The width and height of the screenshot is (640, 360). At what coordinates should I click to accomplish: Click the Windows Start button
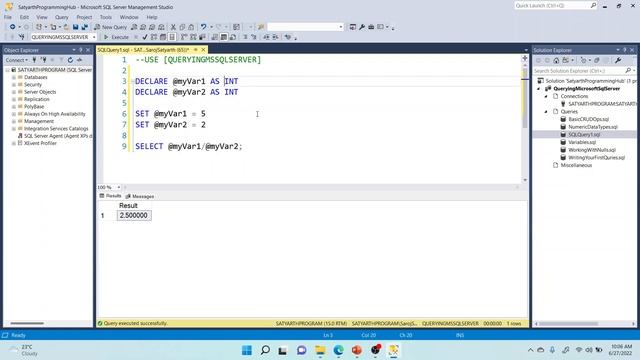click(x=247, y=350)
